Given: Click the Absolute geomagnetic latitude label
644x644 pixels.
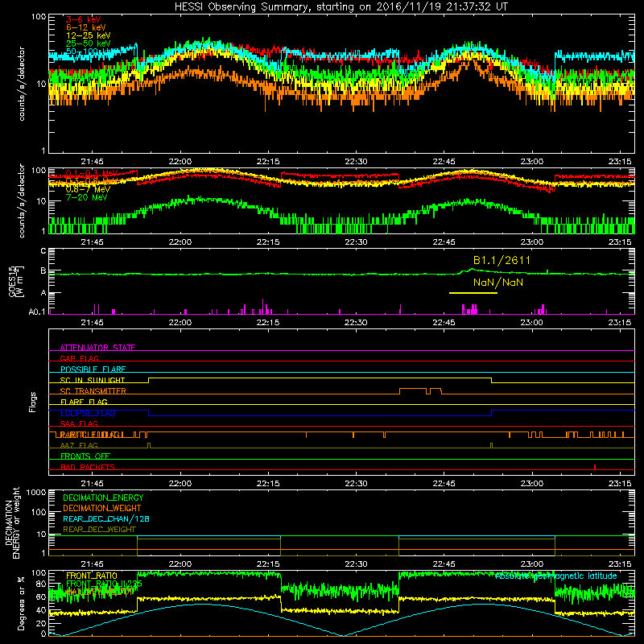Looking at the screenshot, I should pyautogui.click(x=556, y=576).
